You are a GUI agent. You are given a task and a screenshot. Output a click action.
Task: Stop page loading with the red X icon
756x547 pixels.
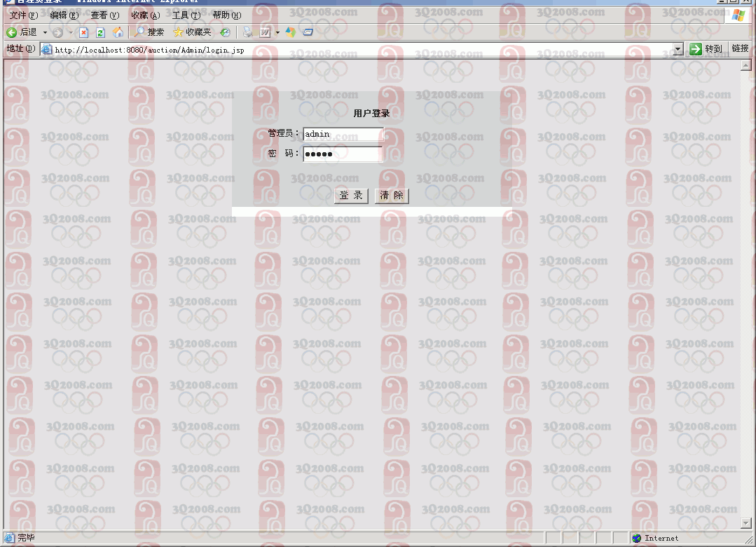84,32
